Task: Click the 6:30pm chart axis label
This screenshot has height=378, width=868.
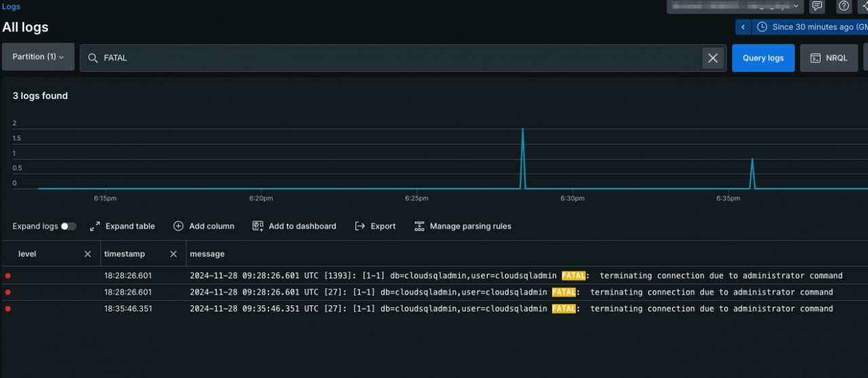Action: pyautogui.click(x=572, y=199)
